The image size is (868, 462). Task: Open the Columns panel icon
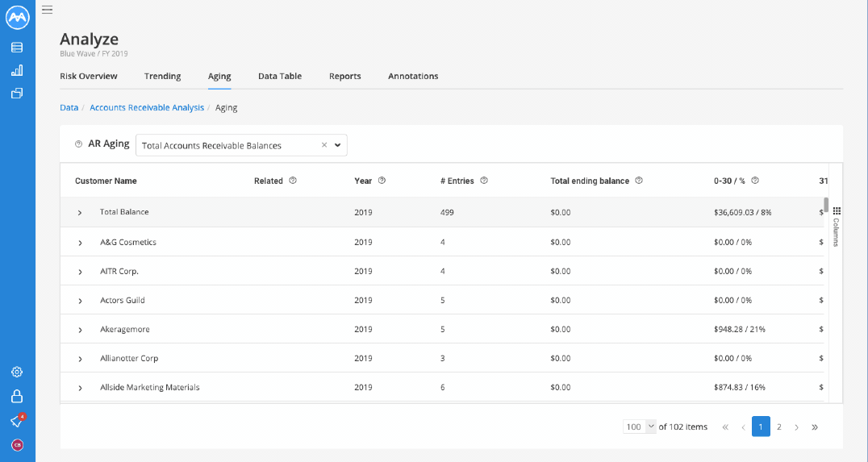[837, 210]
